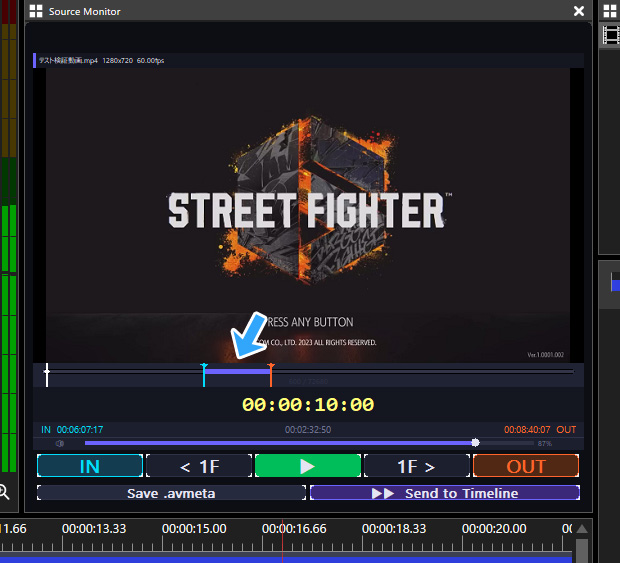620x563 pixels.
Task: Click the orange OUT marker on the scrub bar
Action: point(271,374)
